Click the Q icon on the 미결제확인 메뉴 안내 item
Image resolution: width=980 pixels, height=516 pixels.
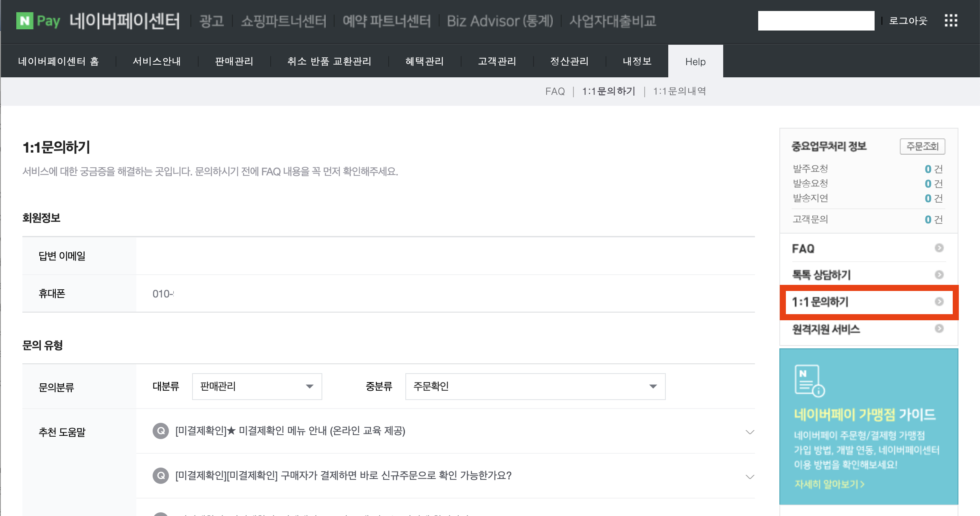click(161, 431)
